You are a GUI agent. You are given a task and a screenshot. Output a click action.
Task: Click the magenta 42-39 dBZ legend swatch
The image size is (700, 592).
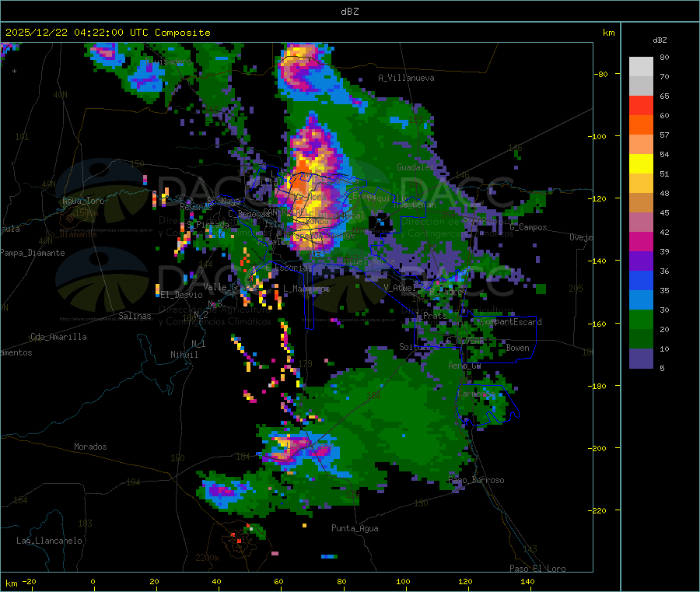(641, 241)
